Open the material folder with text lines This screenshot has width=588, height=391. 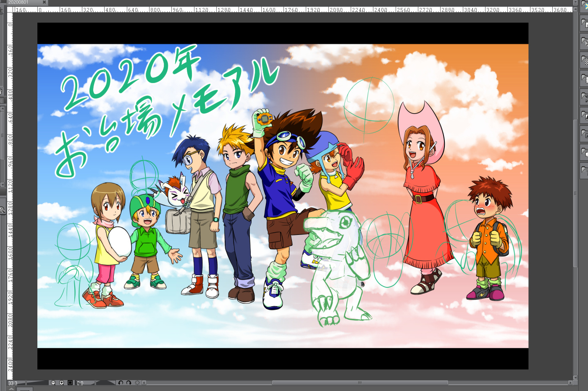[x=584, y=79]
